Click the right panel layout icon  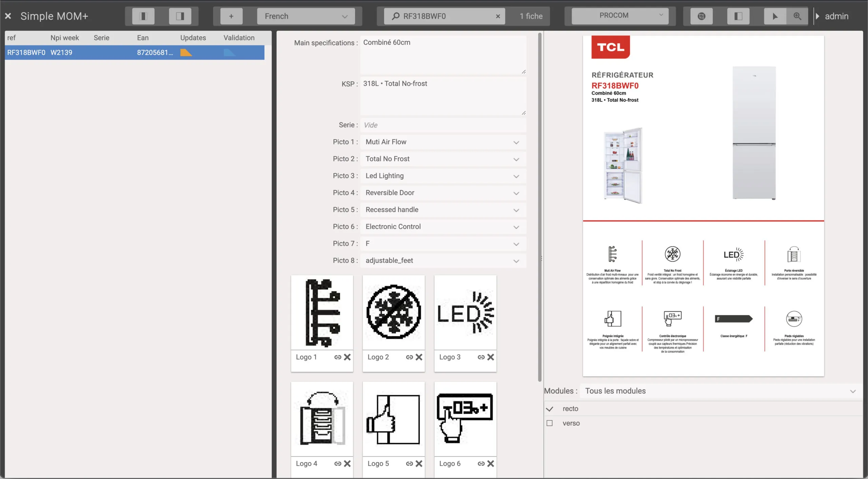[x=180, y=16]
